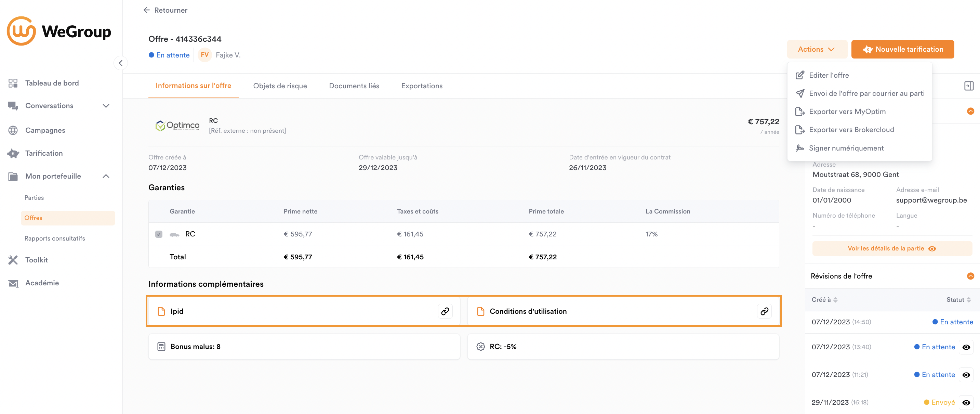980x414 pixels.
Task: Click the 17% commission value
Action: (651, 234)
